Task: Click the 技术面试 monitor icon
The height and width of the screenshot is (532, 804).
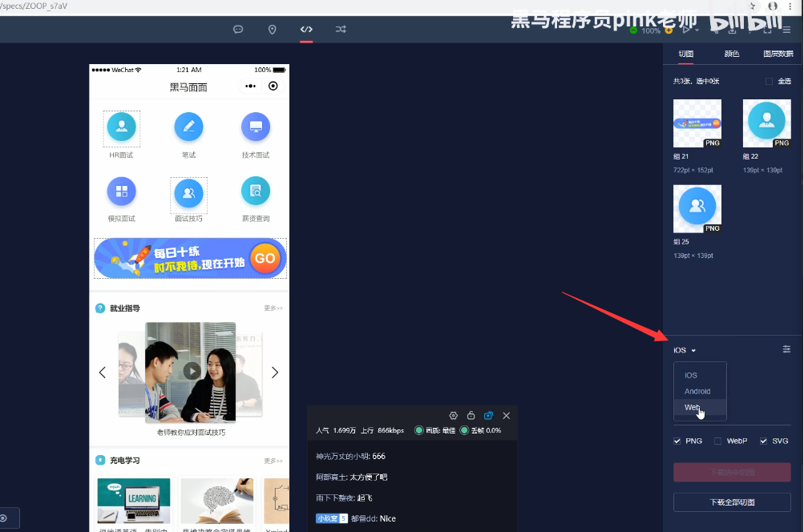Action: pyautogui.click(x=256, y=127)
